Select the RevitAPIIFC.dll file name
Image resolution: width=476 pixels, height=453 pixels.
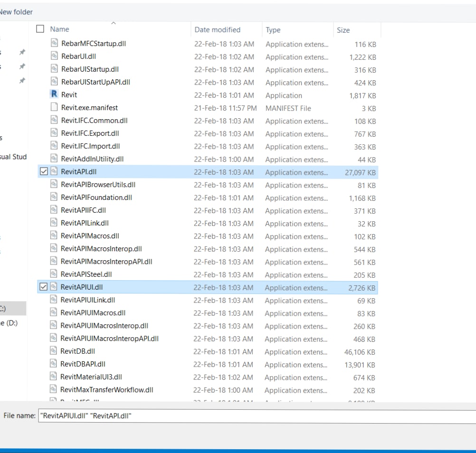click(x=83, y=210)
